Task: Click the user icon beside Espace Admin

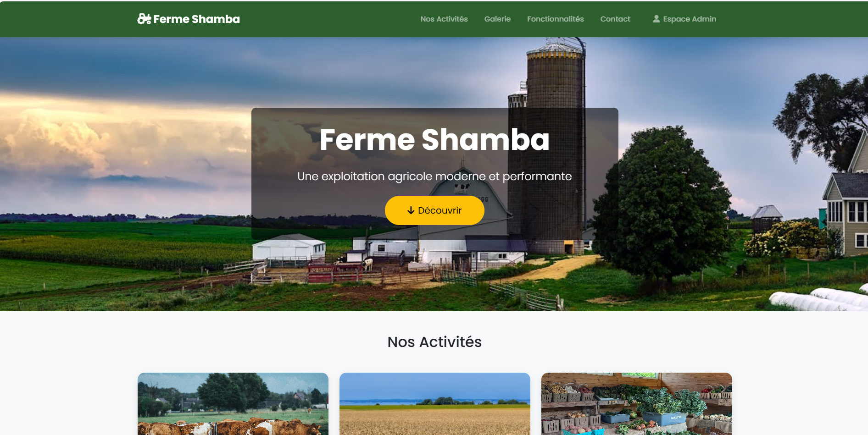Action: 656,19
